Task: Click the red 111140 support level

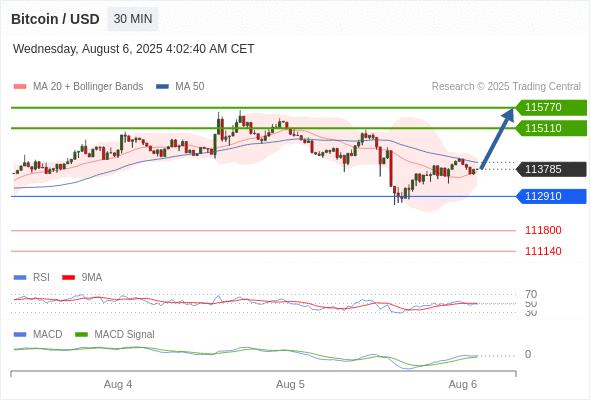Action: pyautogui.click(x=543, y=251)
